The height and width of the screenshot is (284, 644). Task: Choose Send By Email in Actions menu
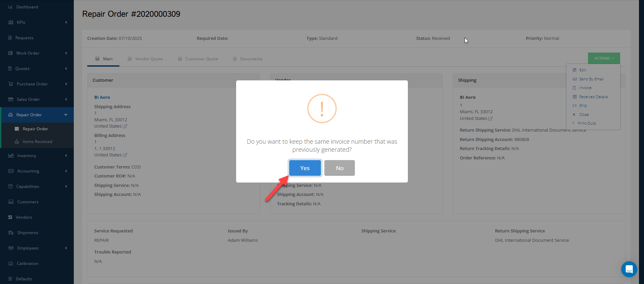pyautogui.click(x=591, y=79)
